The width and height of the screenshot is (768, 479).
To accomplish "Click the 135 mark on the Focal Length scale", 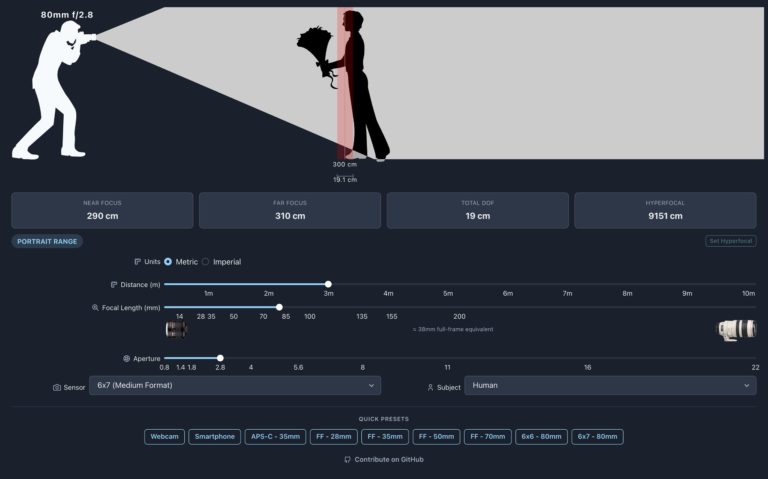I will 362,316.
